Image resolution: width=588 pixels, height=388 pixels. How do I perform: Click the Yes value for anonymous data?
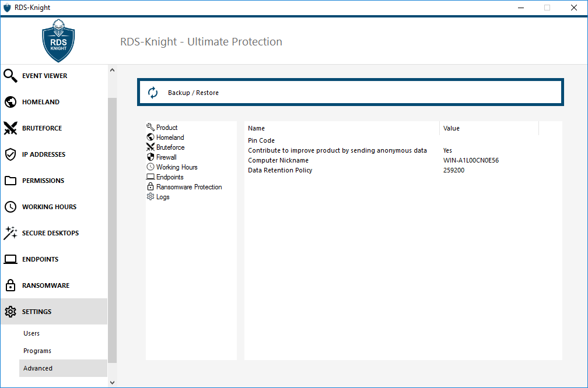point(447,150)
